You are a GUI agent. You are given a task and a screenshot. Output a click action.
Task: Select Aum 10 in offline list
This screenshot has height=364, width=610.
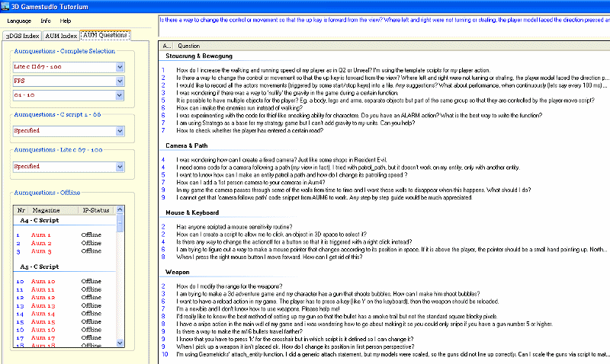pyautogui.click(x=43, y=281)
